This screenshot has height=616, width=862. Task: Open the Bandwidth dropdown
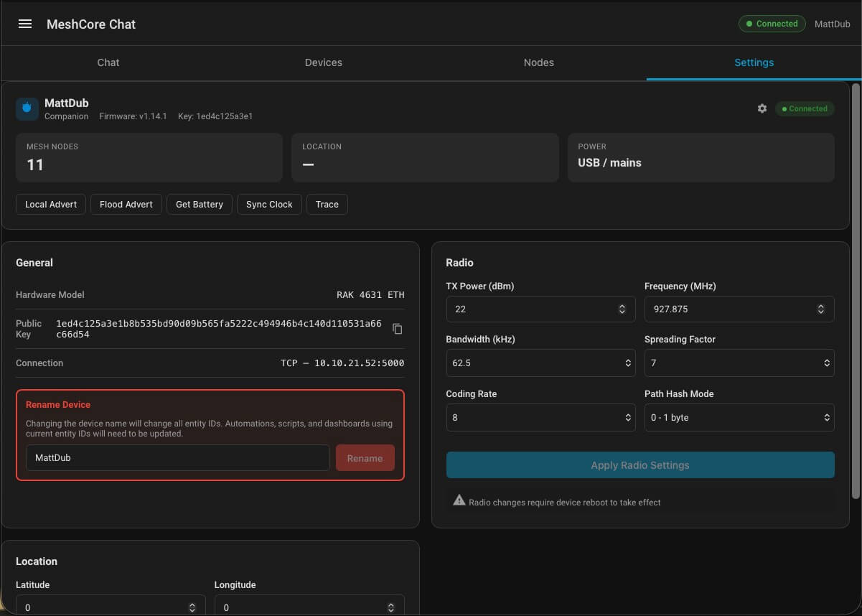click(x=541, y=363)
